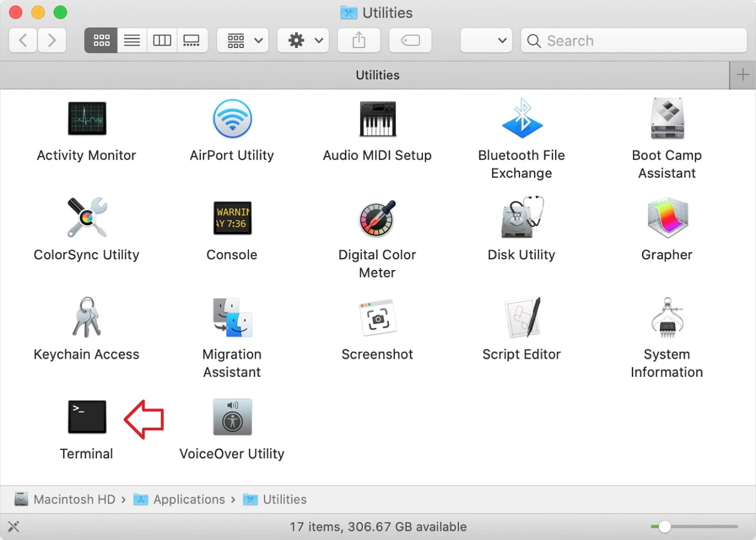This screenshot has height=540, width=756.
Task: Launch VoiceOver Utility
Action: (x=232, y=417)
